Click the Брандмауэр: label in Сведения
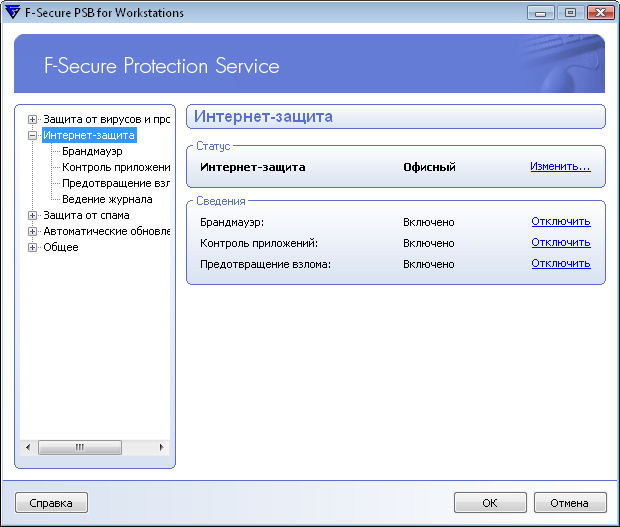Image resolution: width=620 pixels, height=527 pixels. pos(232,222)
